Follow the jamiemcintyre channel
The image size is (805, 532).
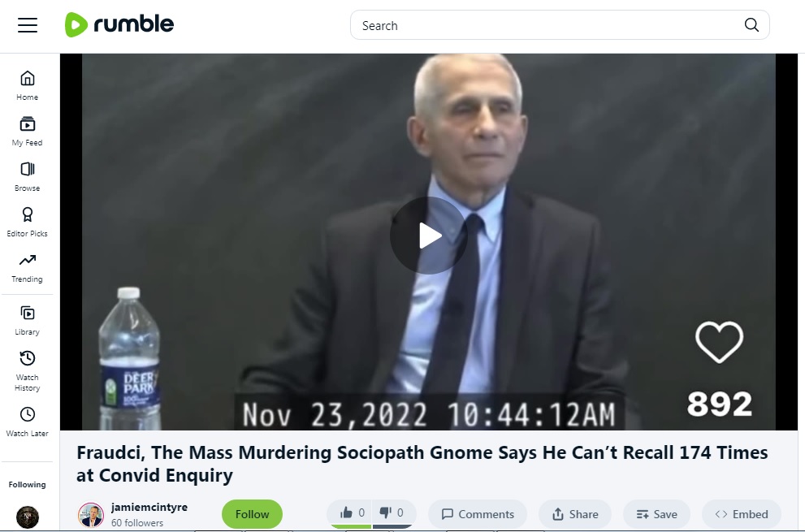(x=252, y=514)
